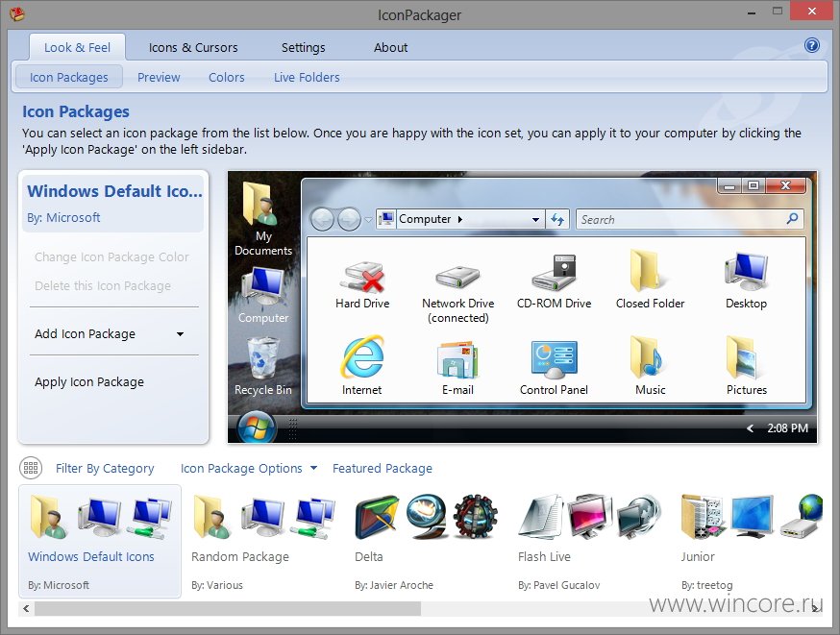Screen dimensions: 840x635
Task: Click the Network Drive (connected) icon
Action: pos(457,277)
